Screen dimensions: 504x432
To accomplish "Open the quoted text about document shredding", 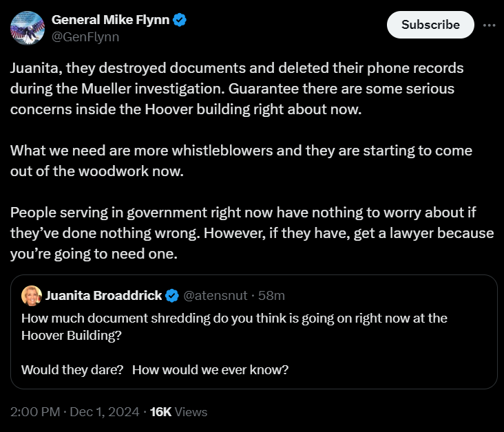I will pos(234,326).
